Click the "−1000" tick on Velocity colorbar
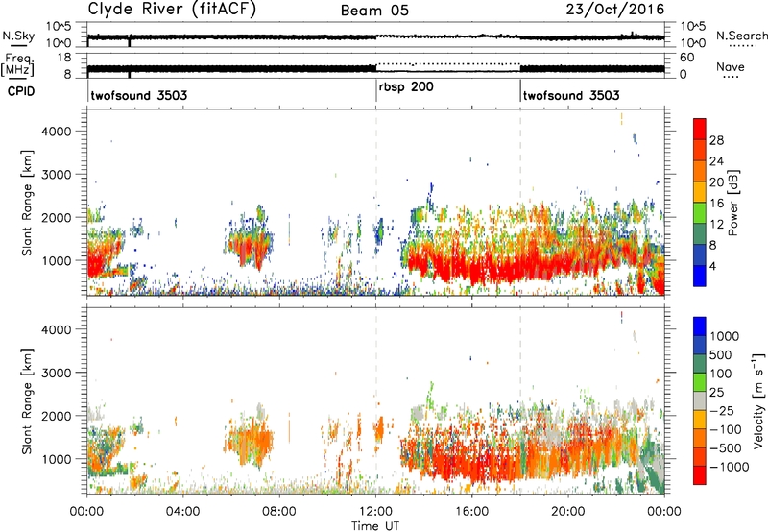768x532 pixels. pos(729,467)
